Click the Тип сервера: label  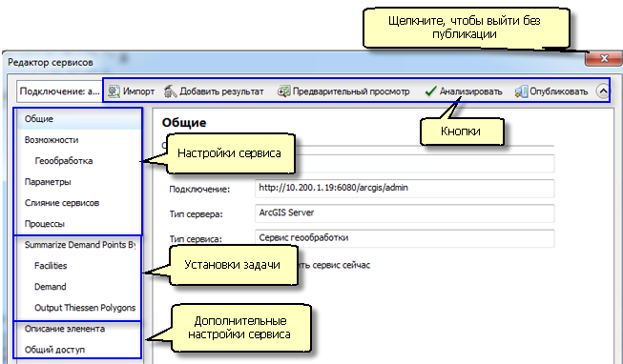196,214
